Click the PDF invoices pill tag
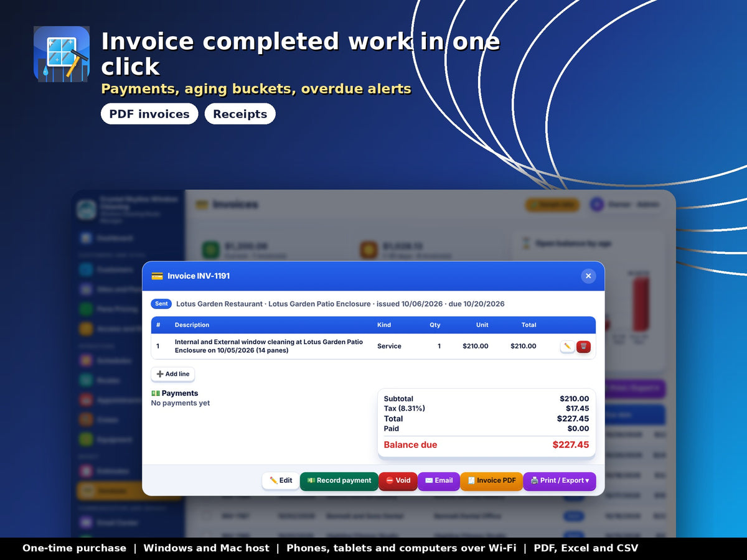The image size is (747, 560). point(149,114)
